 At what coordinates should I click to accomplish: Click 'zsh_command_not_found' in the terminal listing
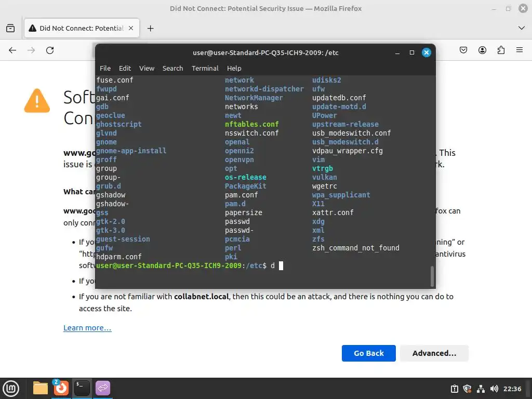pyautogui.click(x=355, y=248)
